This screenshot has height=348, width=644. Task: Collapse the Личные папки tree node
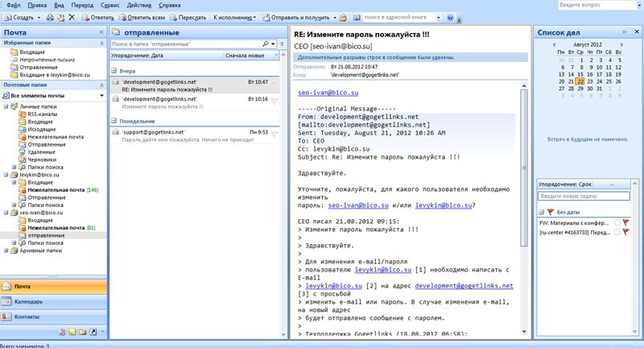pyautogui.click(x=6, y=106)
